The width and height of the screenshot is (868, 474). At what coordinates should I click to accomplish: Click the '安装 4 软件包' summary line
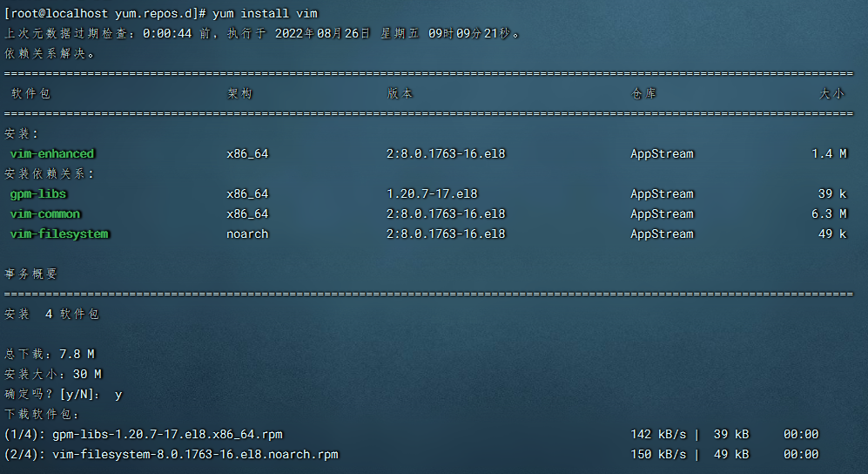point(52,314)
